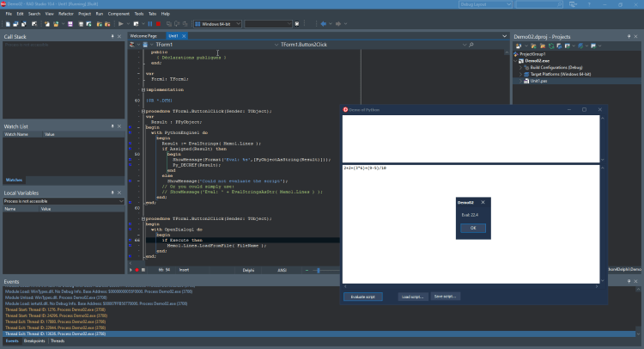644x349 pixels.
Task: Collapse the Demo02.exe project node
Action: [x=516, y=61]
